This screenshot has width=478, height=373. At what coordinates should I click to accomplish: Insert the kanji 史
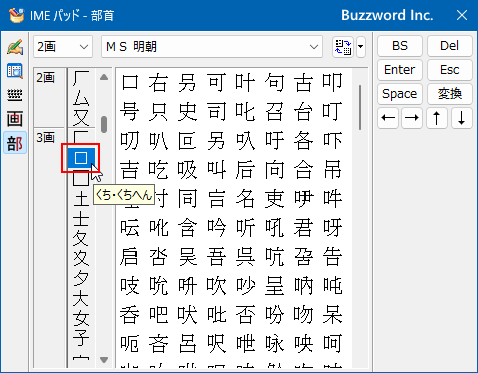point(187,112)
